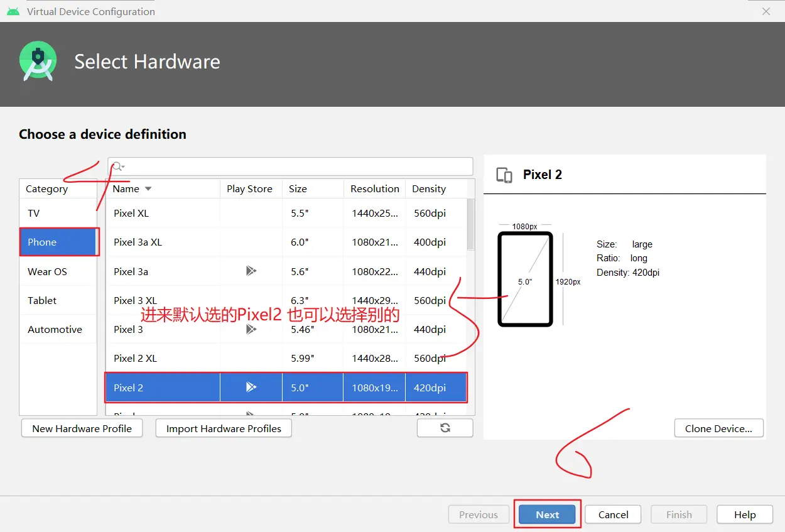The image size is (785, 532).
Task: Select the Pixel XL device row
Action: [x=286, y=213]
